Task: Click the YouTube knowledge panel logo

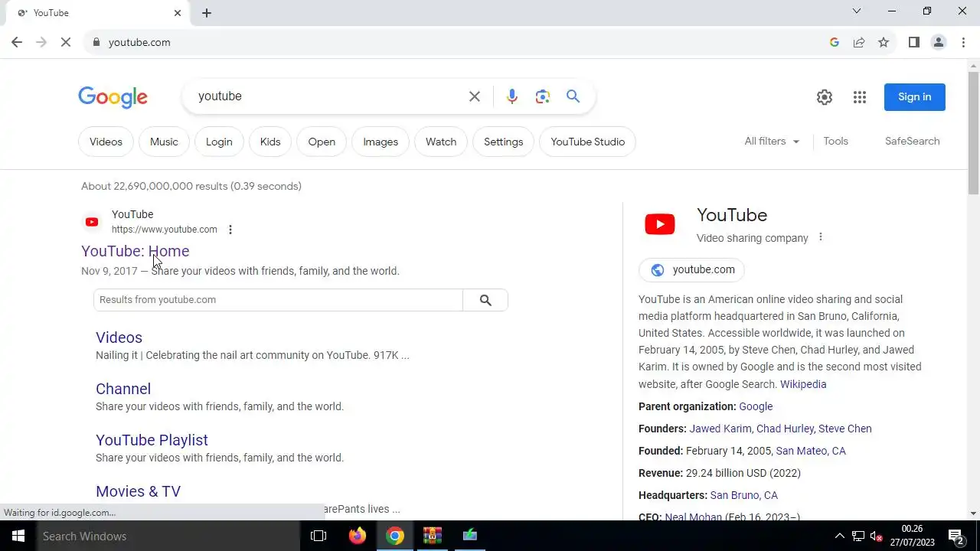Action: click(660, 224)
